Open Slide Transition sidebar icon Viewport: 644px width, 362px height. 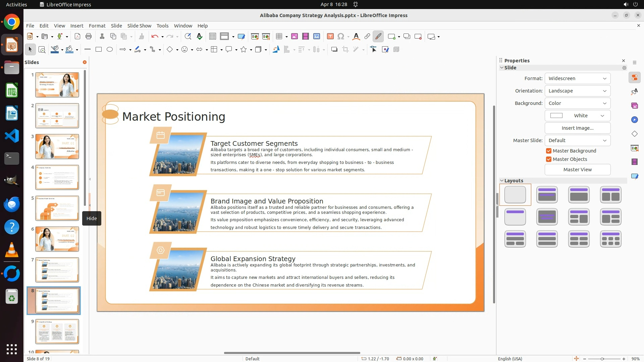click(x=634, y=148)
